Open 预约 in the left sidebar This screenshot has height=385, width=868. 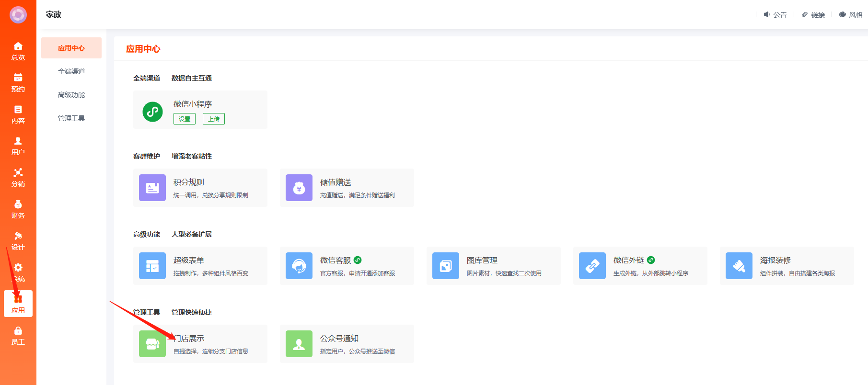[18, 82]
